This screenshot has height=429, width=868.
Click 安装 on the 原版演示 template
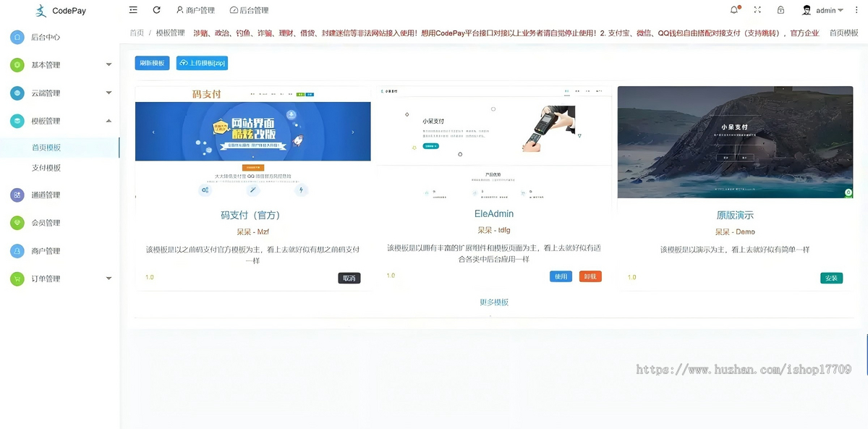pyautogui.click(x=832, y=278)
